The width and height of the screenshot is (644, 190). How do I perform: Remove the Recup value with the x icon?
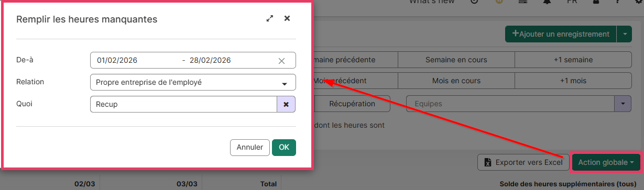[x=286, y=104]
